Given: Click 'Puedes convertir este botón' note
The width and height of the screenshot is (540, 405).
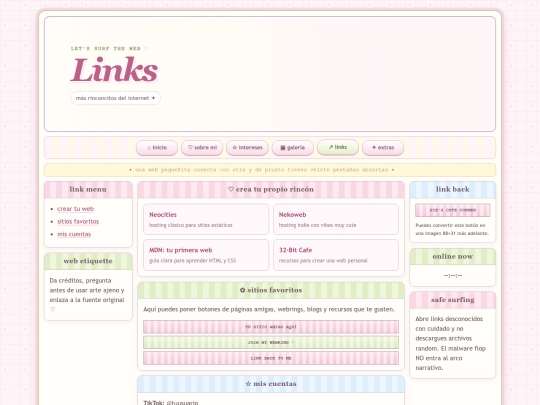Looking at the screenshot, I should point(452,229).
